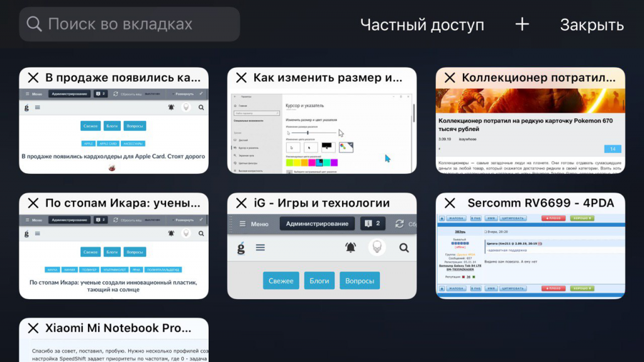Click the tab search field
Viewport: 644px width, 362px height.
(130, 25)
